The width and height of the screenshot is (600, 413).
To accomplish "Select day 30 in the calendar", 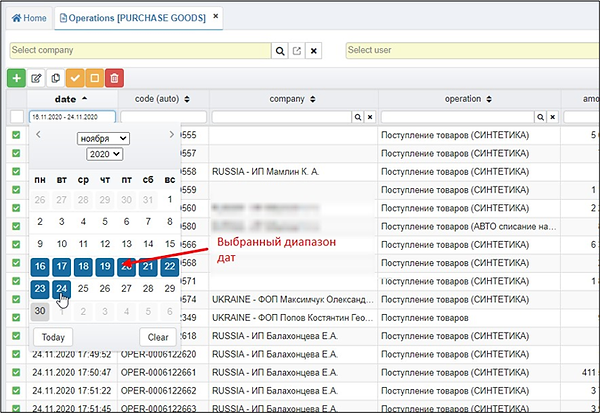I will click(40, 311).
